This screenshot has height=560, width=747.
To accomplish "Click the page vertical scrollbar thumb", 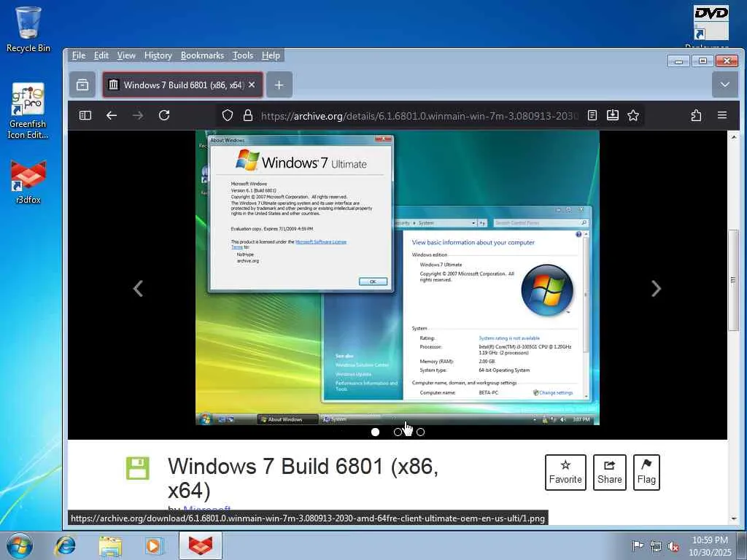I will pyautogui.click(x=733, y=280).
